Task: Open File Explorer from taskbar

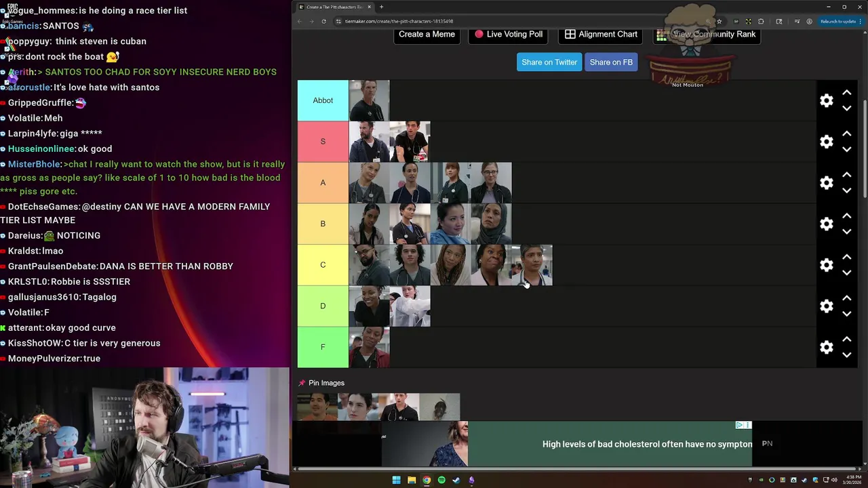Action: coord(412,480)
